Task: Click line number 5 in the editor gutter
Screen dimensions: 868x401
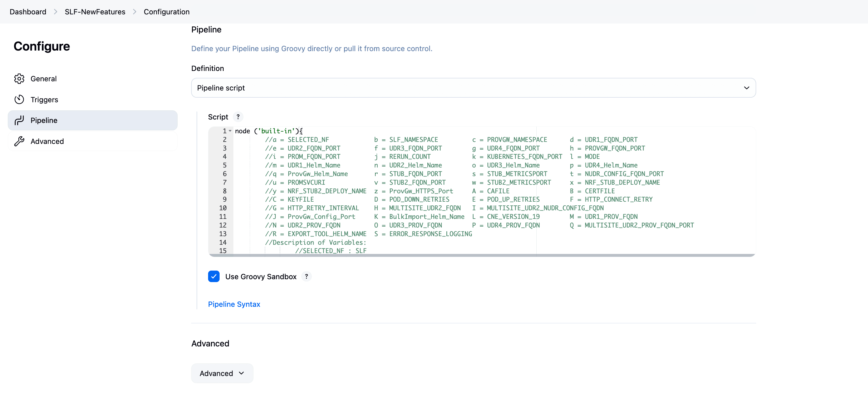Action: [224, 165]
